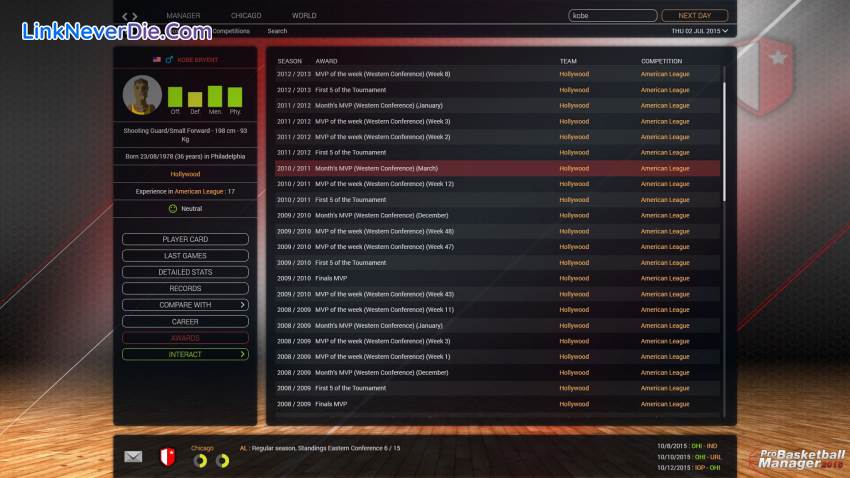The width and height of the screenshot is (850, 478).
Task: Click the neutral mood smiley icon
Action: pos(172,208)
